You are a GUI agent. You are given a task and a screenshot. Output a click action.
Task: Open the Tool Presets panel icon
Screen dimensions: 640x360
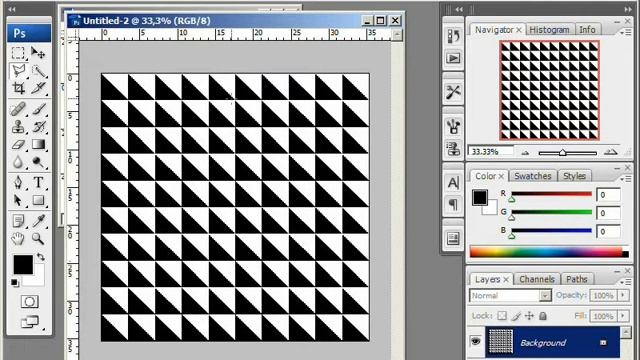(x=453, y=92)
